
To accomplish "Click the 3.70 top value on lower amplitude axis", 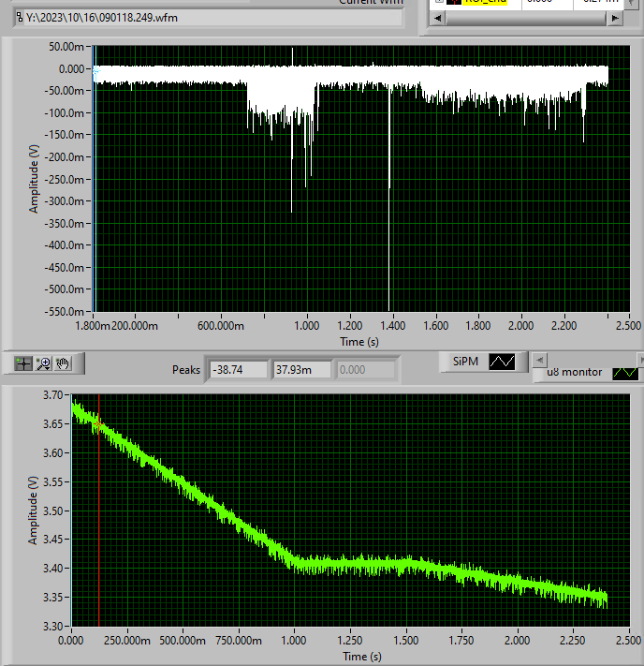I will 53,395.
